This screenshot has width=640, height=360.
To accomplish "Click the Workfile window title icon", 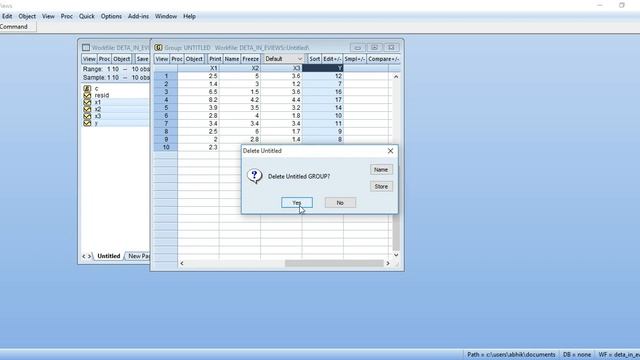I will point(86,47).
